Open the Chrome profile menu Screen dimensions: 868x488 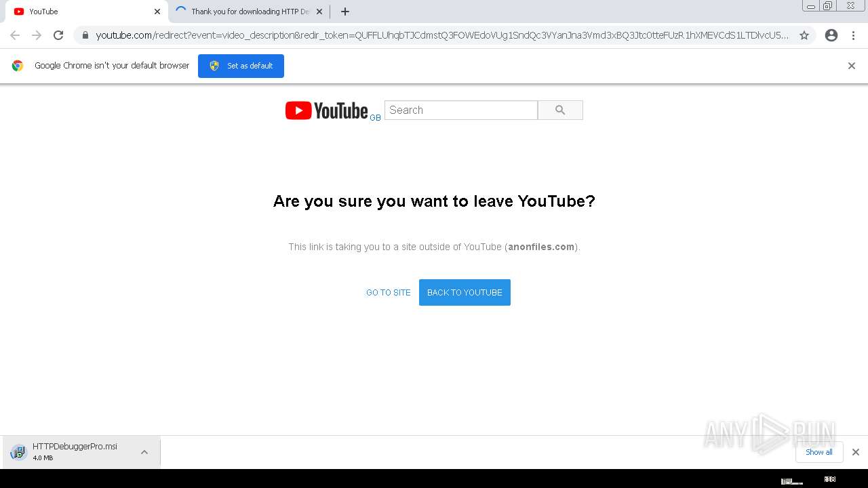point(831,35)
